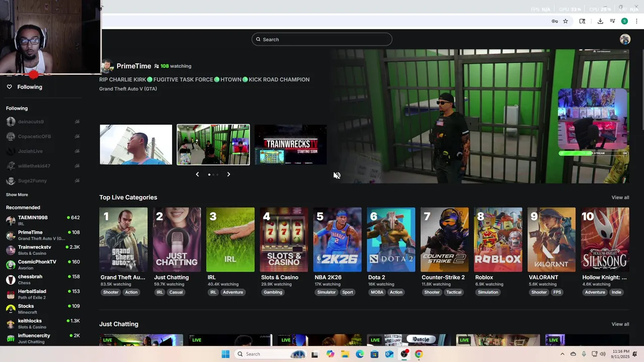
Task: Open Outlook from the taskbar
Action: [389, 354]
